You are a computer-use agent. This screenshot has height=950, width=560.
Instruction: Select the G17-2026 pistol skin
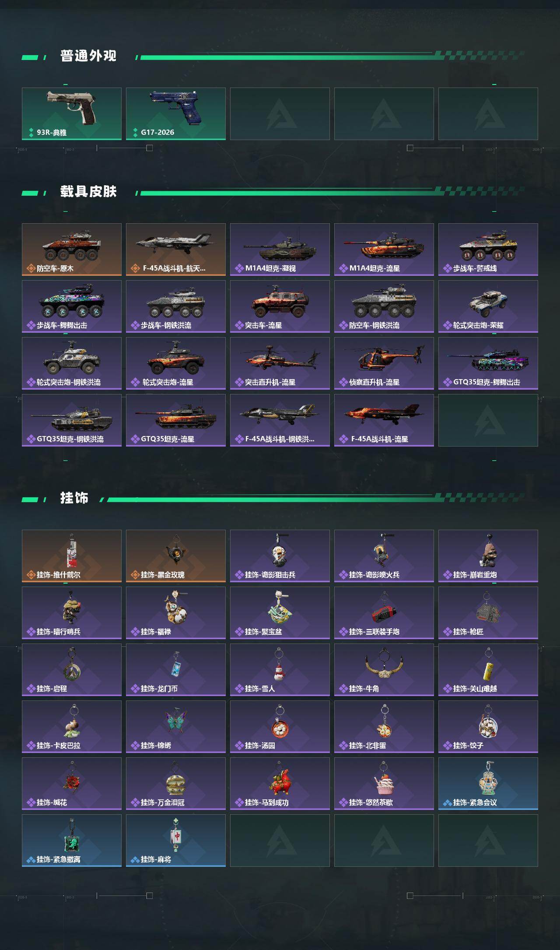pyautogui.click(x=176, y=114)
